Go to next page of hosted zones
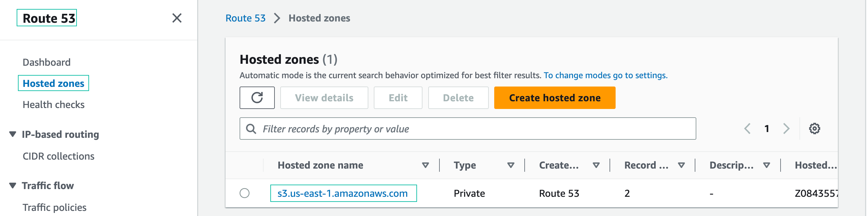 (786, 129)
